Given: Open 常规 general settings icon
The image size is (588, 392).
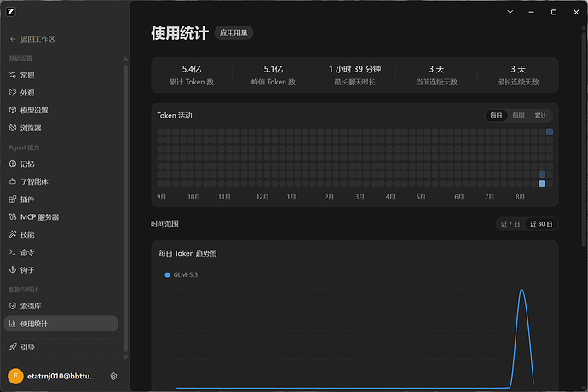Looking at the screenshot, I should tap(13, 75).
